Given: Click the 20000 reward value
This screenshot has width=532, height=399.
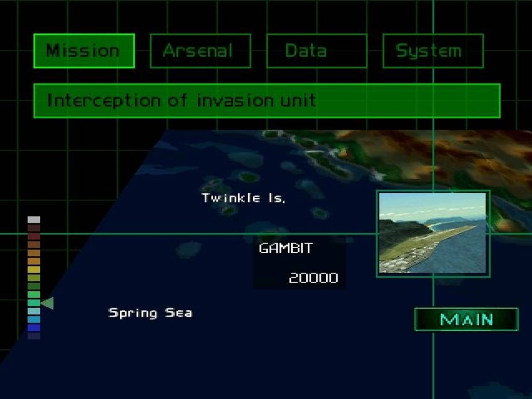Looking at the screenshot, I should tap(313, 278).
